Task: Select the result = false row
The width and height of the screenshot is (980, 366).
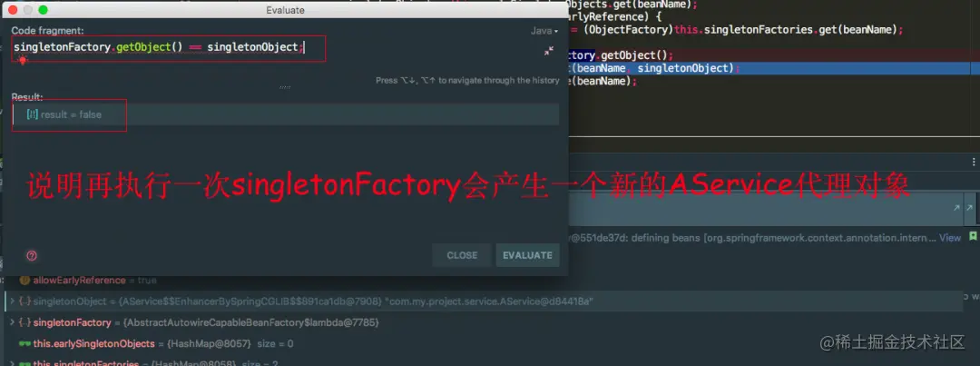Action: click(286, 114)
